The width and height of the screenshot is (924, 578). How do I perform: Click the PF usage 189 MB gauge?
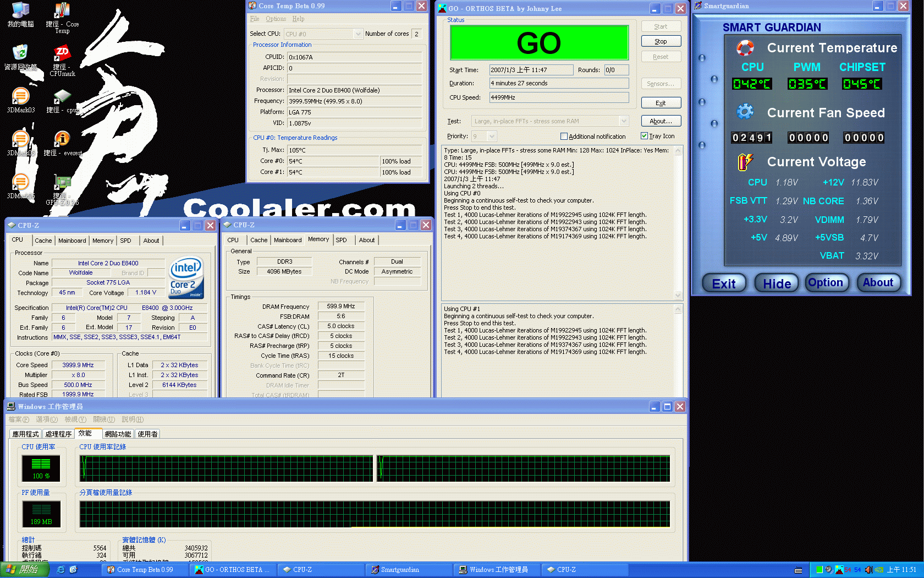point(41,514)
